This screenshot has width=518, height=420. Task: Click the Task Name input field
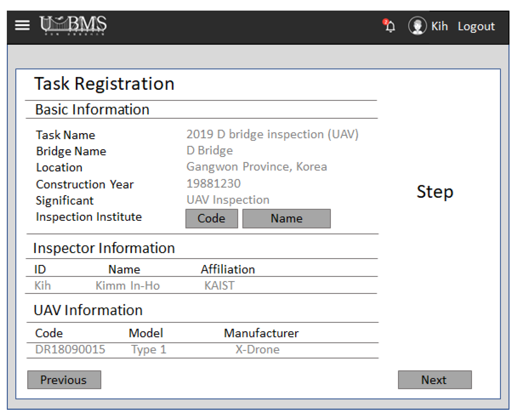[x=272, y=134]
